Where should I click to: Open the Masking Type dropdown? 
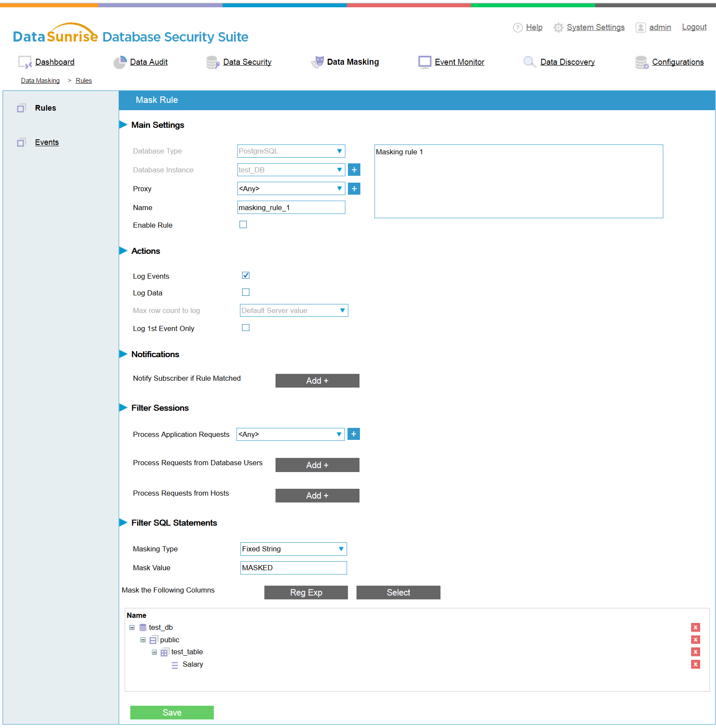coord(293,549)
